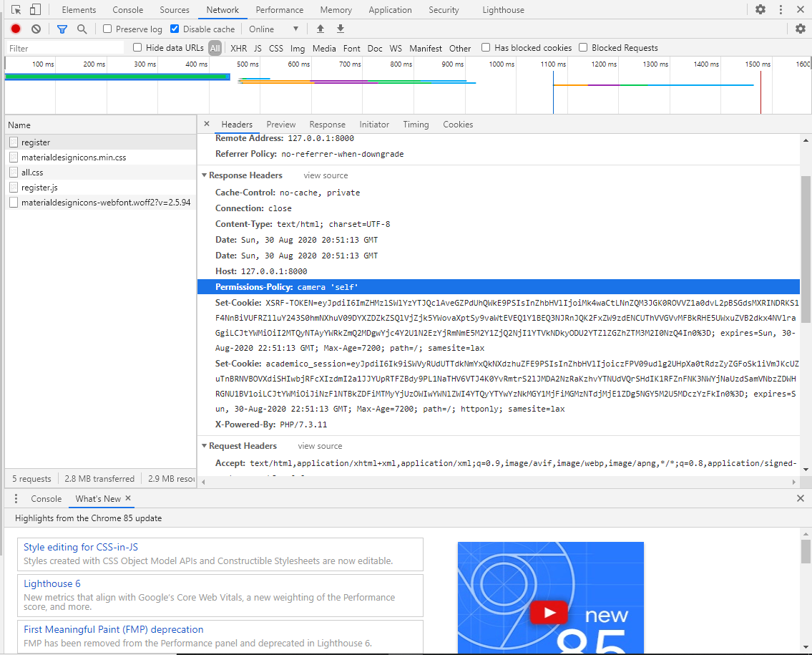Export network log as HAR
Viewport: 812px width, 655px height.
pyautogui.click(x=341, y=29)
